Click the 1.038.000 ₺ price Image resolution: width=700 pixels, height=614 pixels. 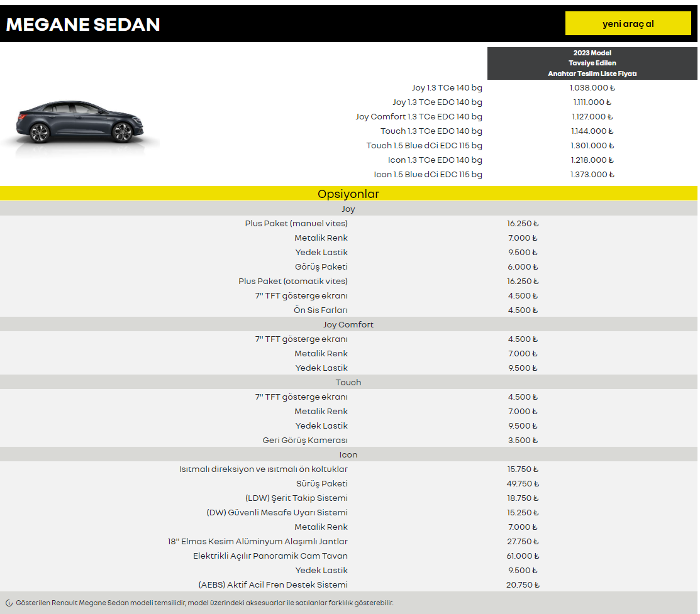coord(592,88)
